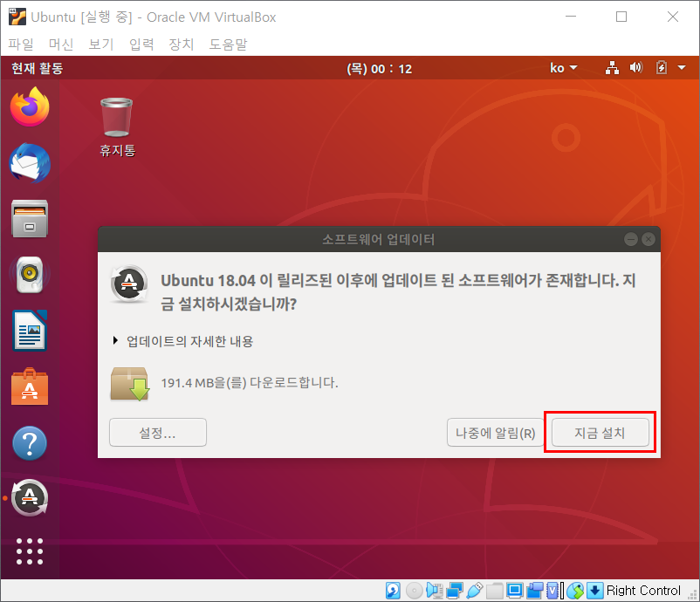
Task: Open the Help icon in the dock
Action: pyautogui.click(x=30, y=443)
